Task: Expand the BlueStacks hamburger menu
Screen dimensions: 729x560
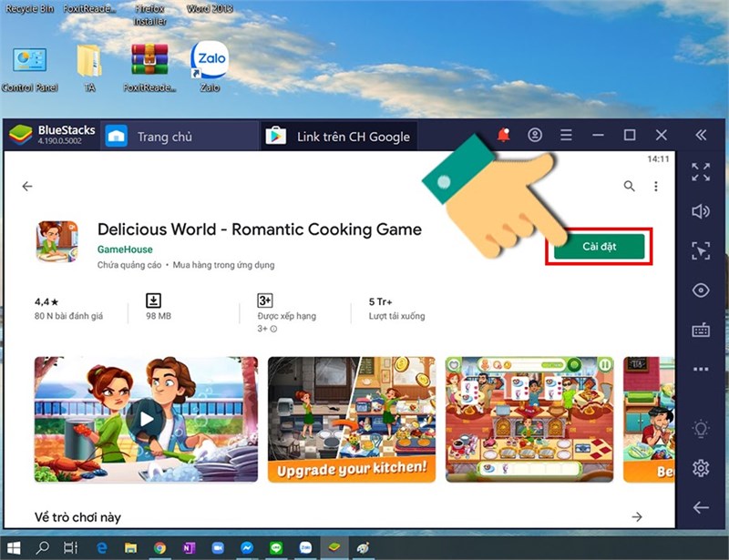Action: 566,136
